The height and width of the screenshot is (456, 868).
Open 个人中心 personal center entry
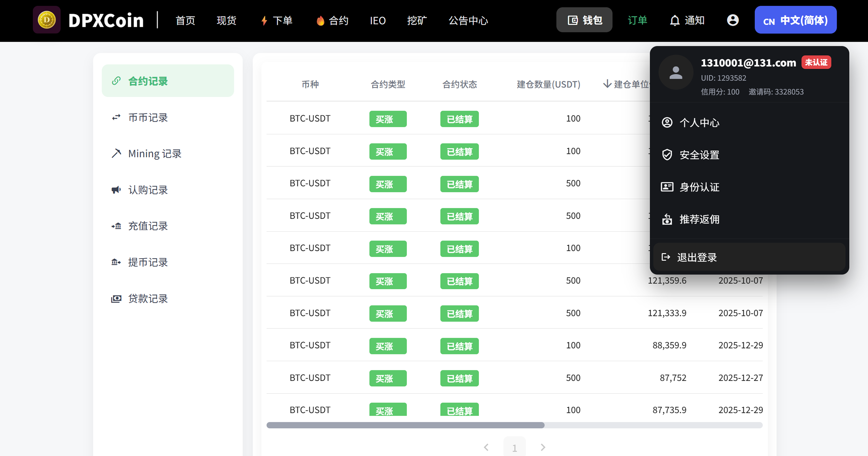[x=699, y=123]
